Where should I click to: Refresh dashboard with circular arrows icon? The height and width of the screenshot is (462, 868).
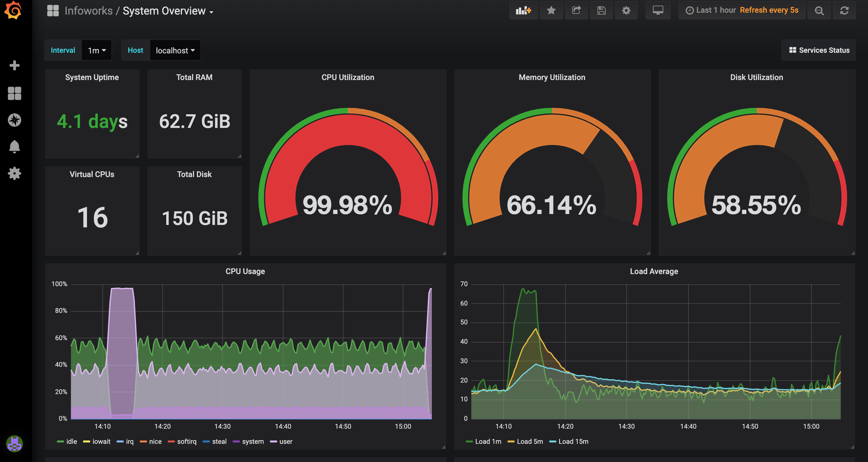(x=844, y=10)
